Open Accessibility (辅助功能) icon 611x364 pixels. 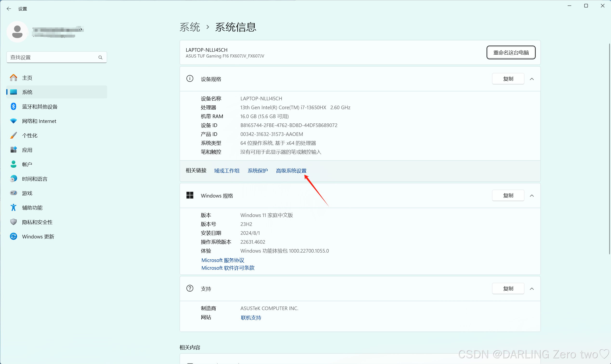13,208
